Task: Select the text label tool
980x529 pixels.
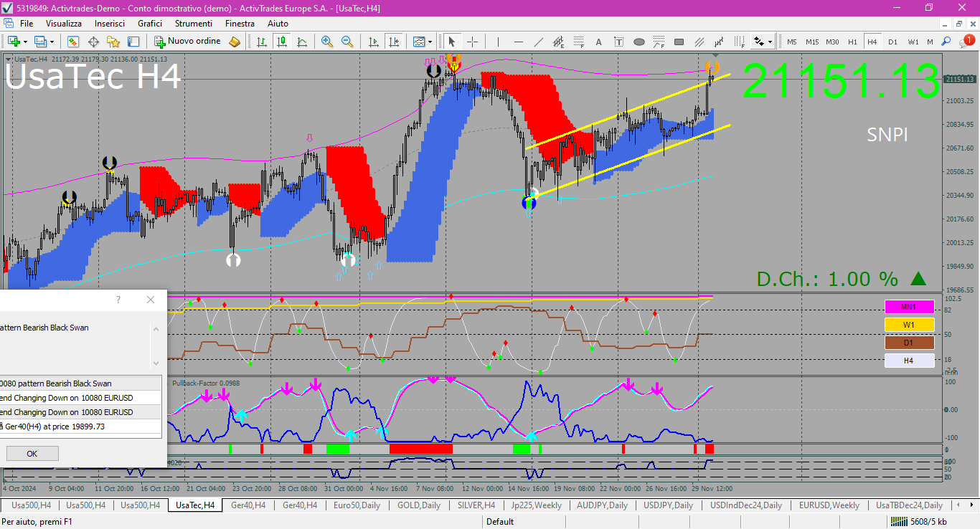Action: [618, 42]
